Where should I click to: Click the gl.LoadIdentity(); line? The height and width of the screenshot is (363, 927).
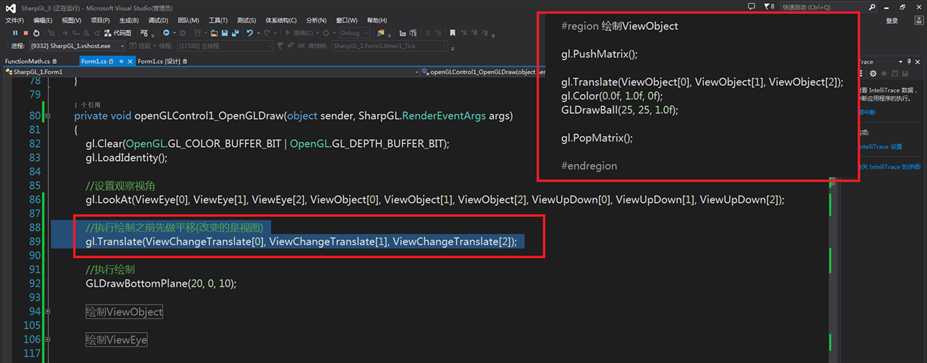click(127, 157)
